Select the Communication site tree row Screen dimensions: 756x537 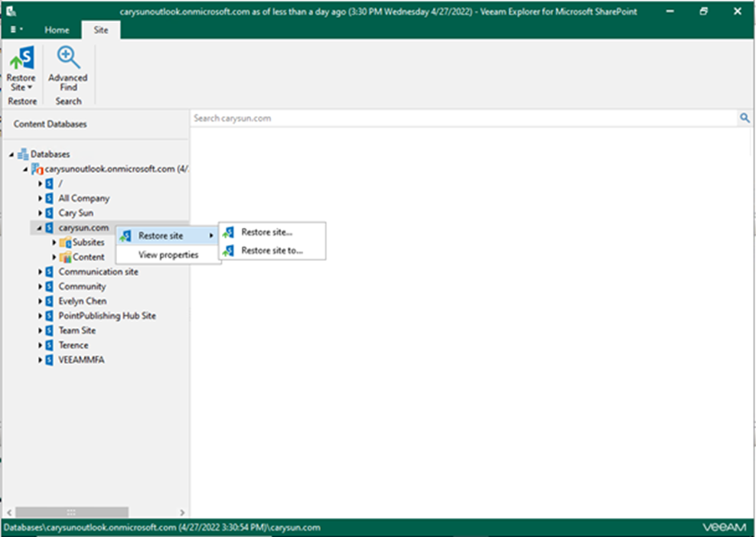pos(99,272)
